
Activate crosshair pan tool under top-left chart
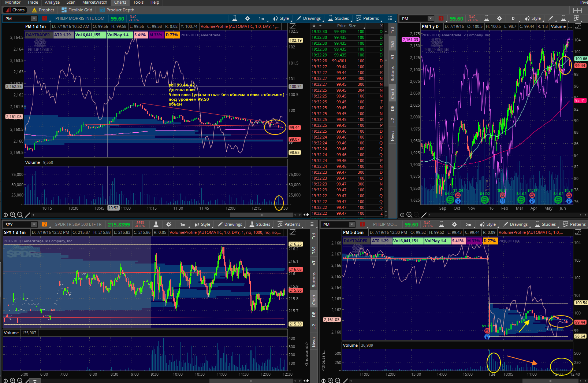coord(5,215)
